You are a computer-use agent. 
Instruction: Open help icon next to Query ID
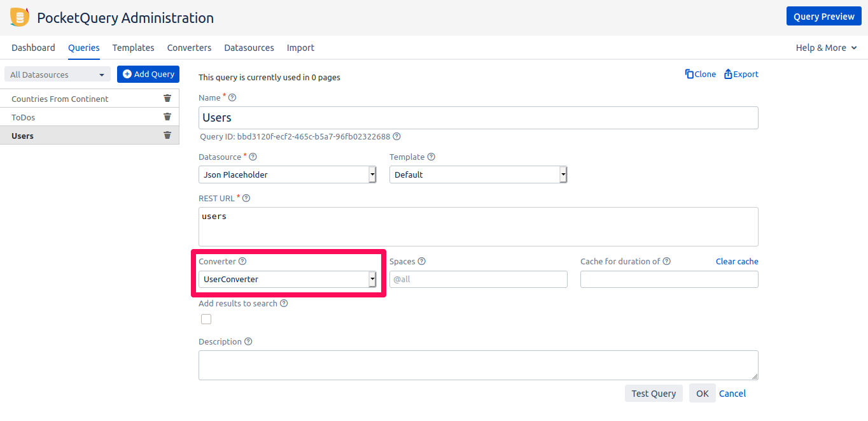pos(396,136)
